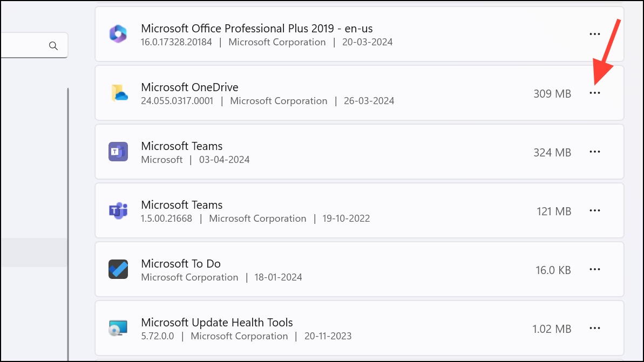Select the Microsoft Office Professional Plus 2019 title
The image size is (644, 362).
pos(257,28)
